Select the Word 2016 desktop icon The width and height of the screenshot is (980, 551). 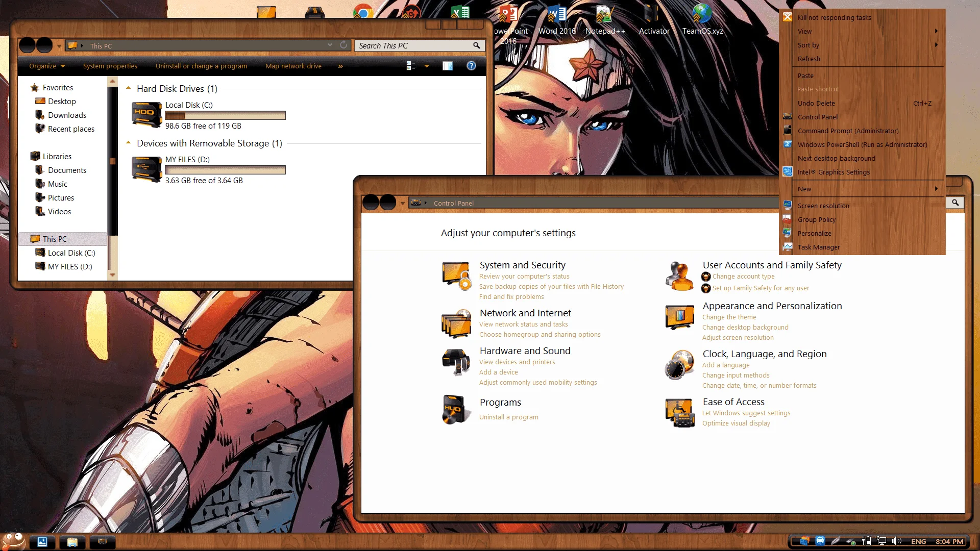tap(557, 20)
